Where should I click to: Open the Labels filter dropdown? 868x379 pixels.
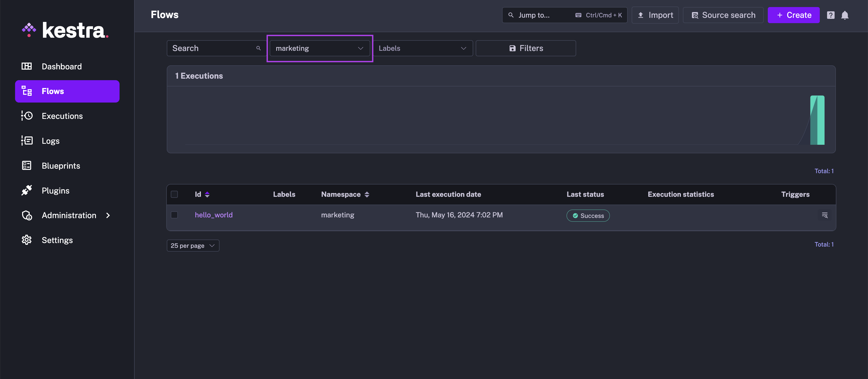tap(423, 48)
